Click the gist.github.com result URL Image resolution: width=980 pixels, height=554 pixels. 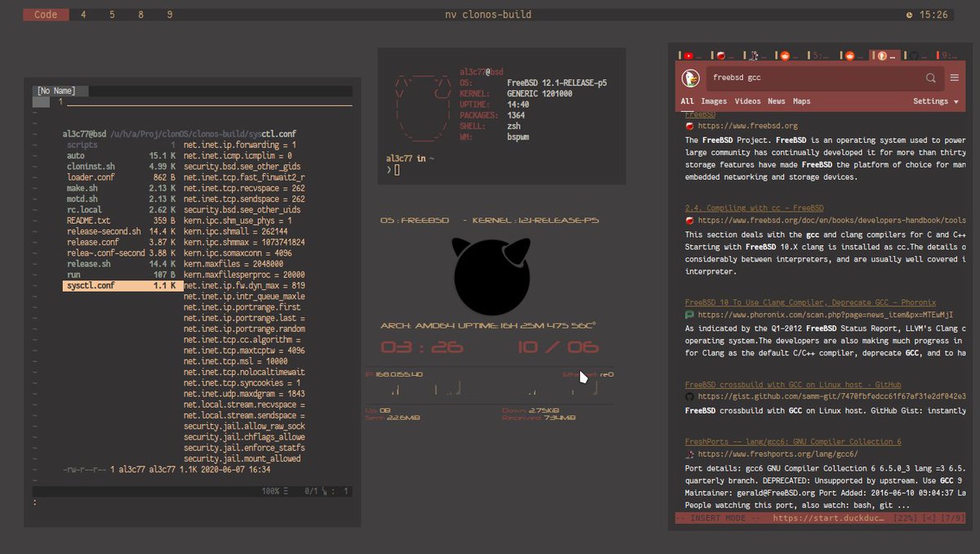832,396
